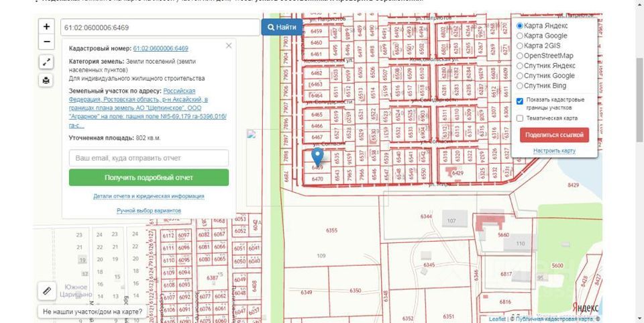The image size is (644, 323).
Task: Click Не нашли участок/дом на карте button
Action: [93, 312]
